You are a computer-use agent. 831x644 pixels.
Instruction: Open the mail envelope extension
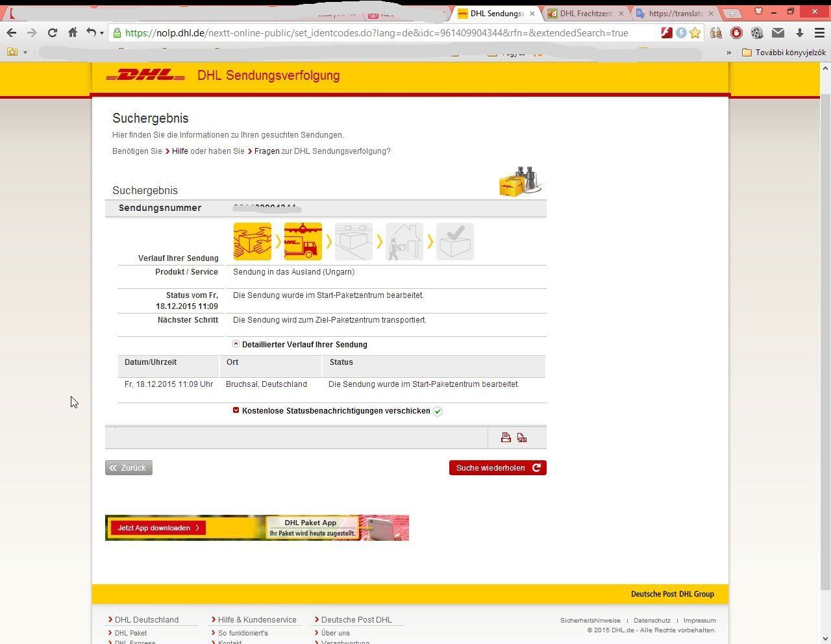tap(778, 32)
